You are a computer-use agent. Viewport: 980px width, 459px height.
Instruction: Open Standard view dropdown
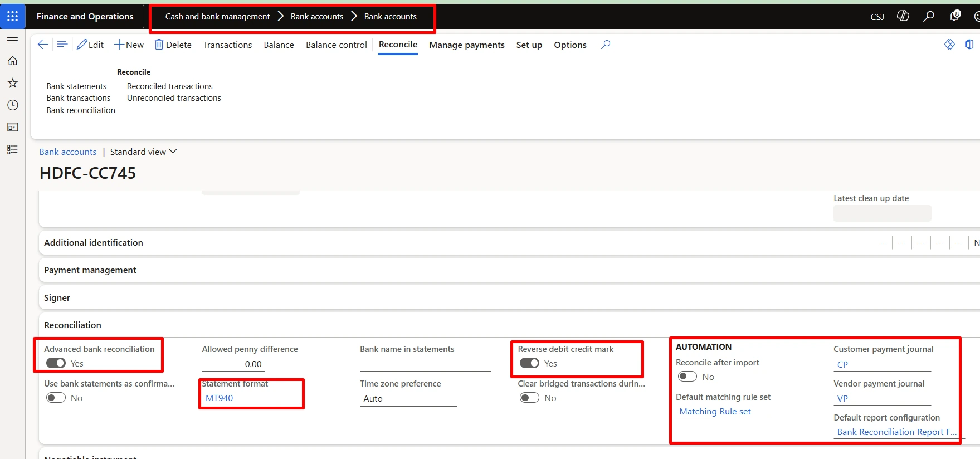point(143,152)
